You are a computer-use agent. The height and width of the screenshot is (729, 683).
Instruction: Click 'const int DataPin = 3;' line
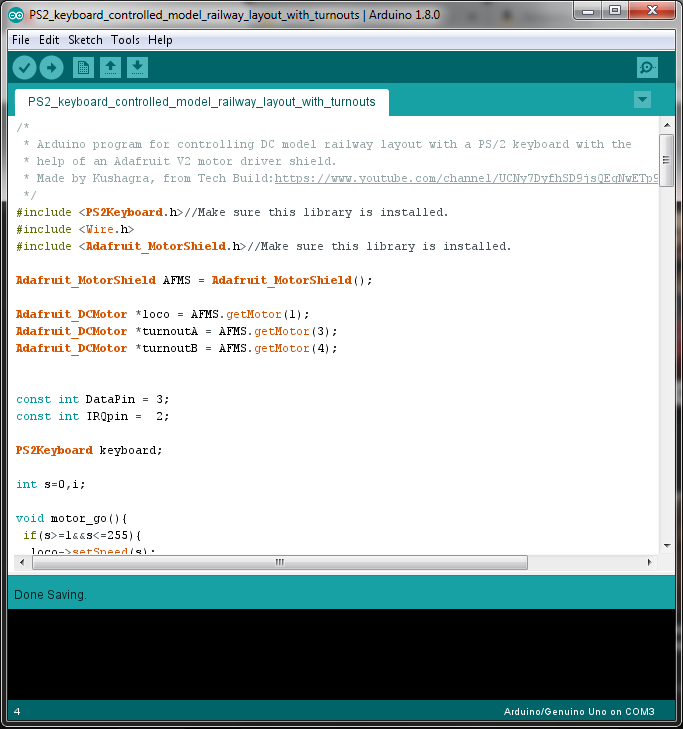(93, 399)
